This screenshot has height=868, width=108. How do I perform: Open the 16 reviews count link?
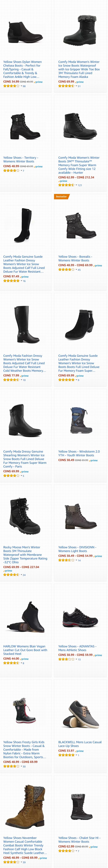[24, 281]
